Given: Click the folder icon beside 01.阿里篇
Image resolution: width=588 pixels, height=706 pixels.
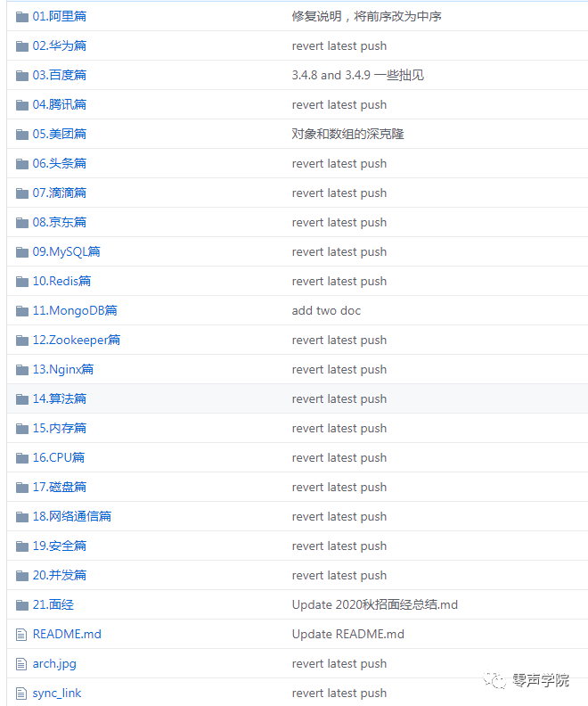Looking at the screenshot, I should (x=22, y=17).
